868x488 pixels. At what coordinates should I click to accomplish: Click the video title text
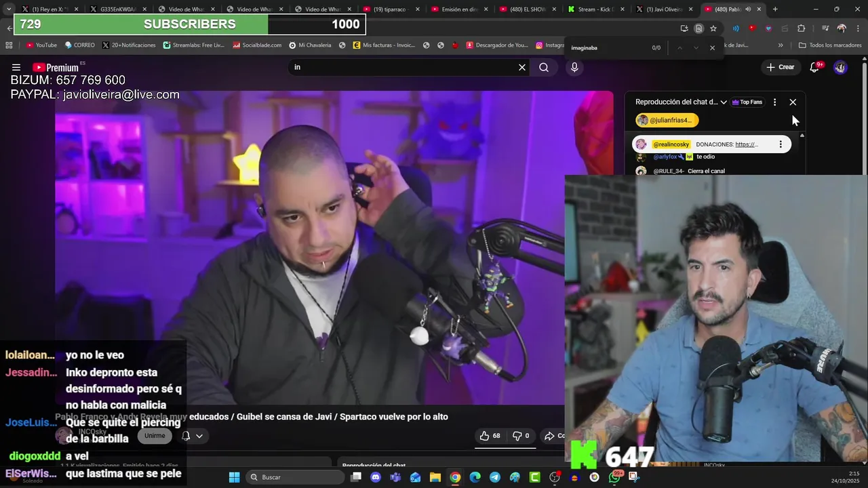coord(252,417)
